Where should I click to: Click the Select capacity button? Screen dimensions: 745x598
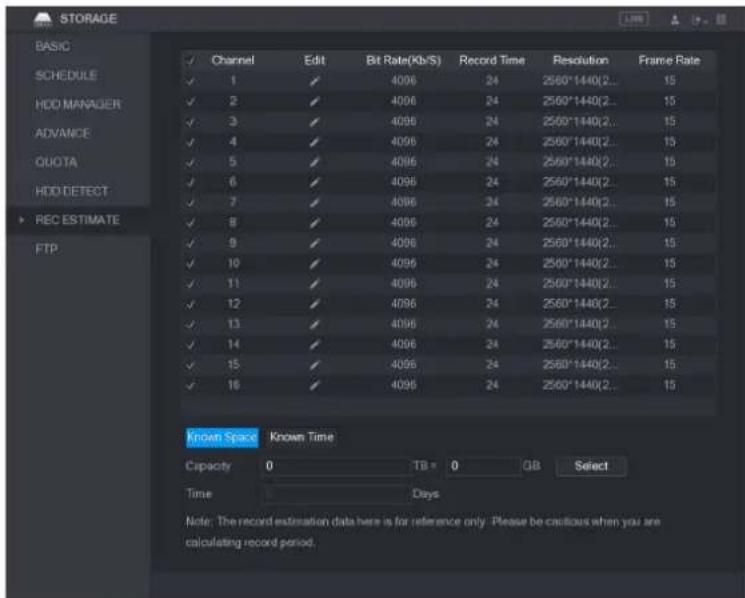591,466
